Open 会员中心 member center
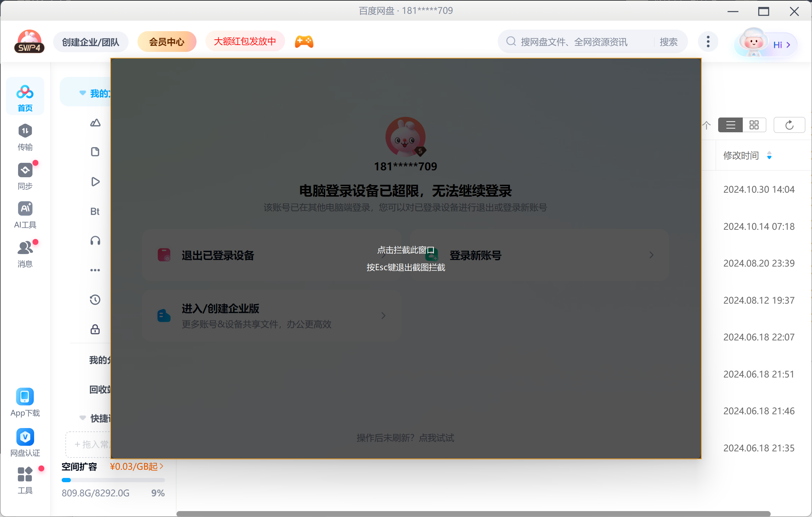 click(167, 42)
